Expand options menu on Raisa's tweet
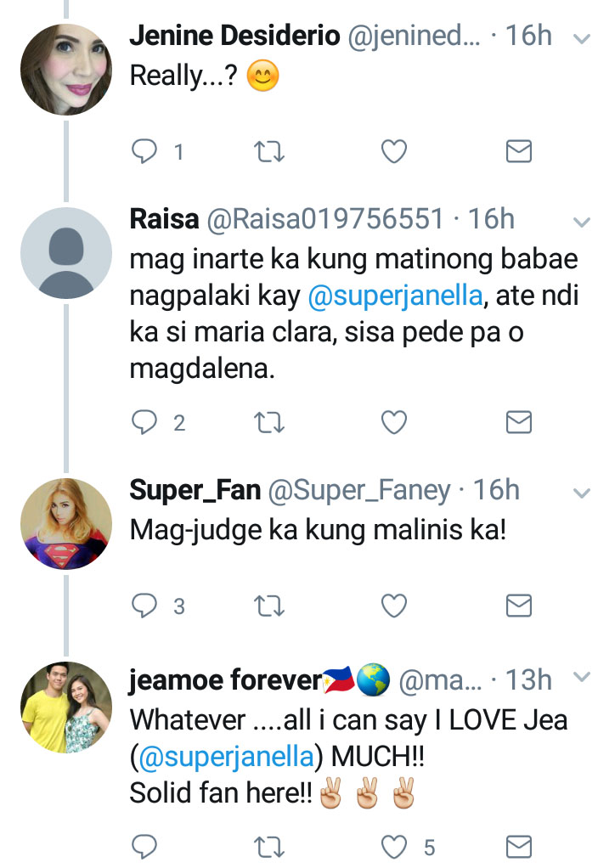The height and width of the screenshot is (868, 598). tap(582, 223)
